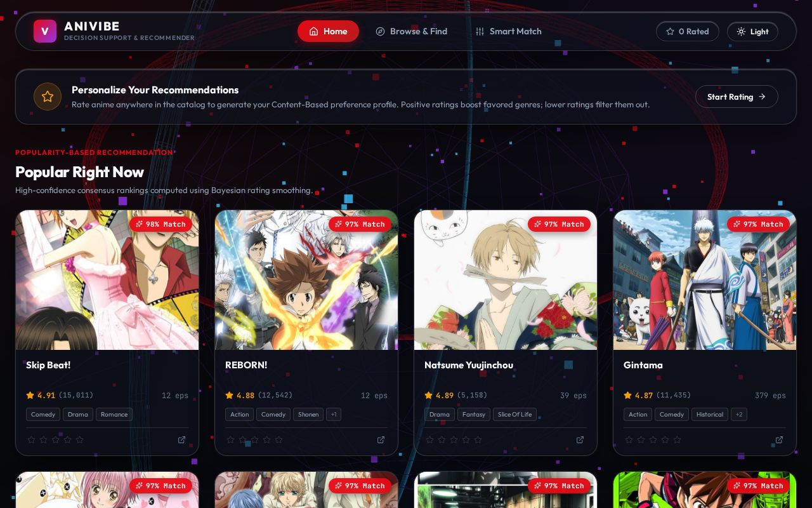
Task: Rate Natsume Yuujinchou one star
Action: click(429, 439)
